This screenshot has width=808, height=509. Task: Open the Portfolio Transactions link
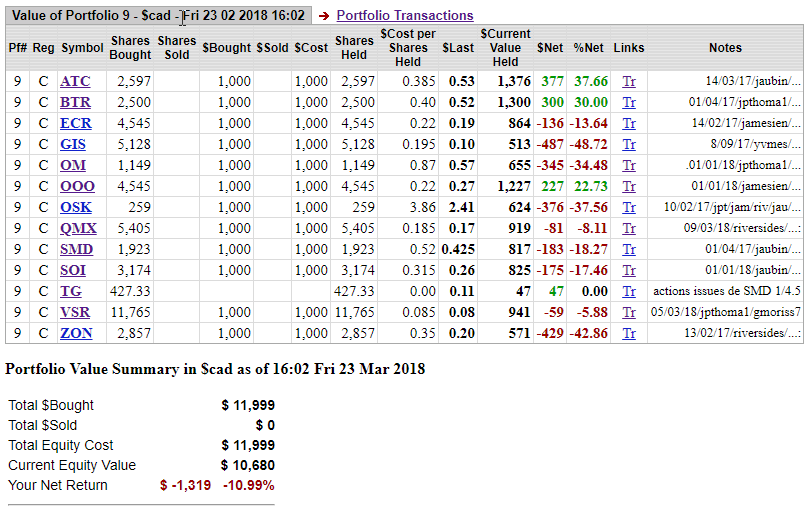(404, 16)
